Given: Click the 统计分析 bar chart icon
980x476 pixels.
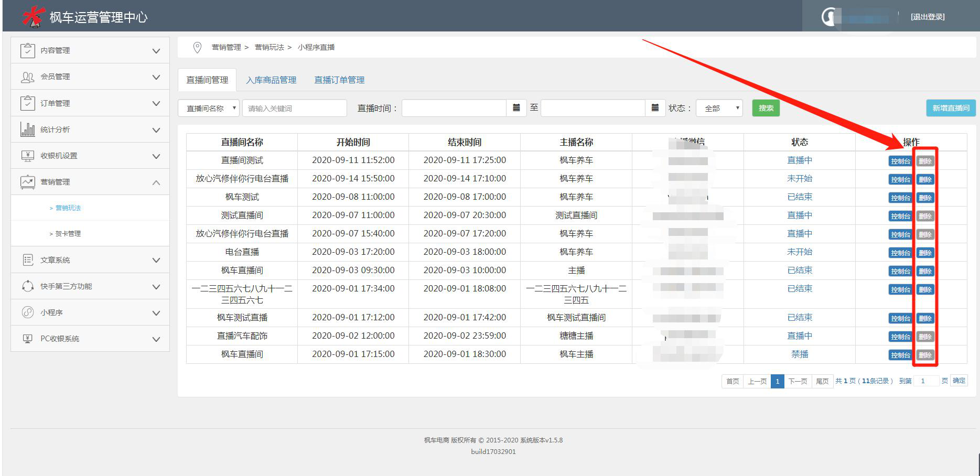Looking at the screenshot, I should [x=27, y=129].
